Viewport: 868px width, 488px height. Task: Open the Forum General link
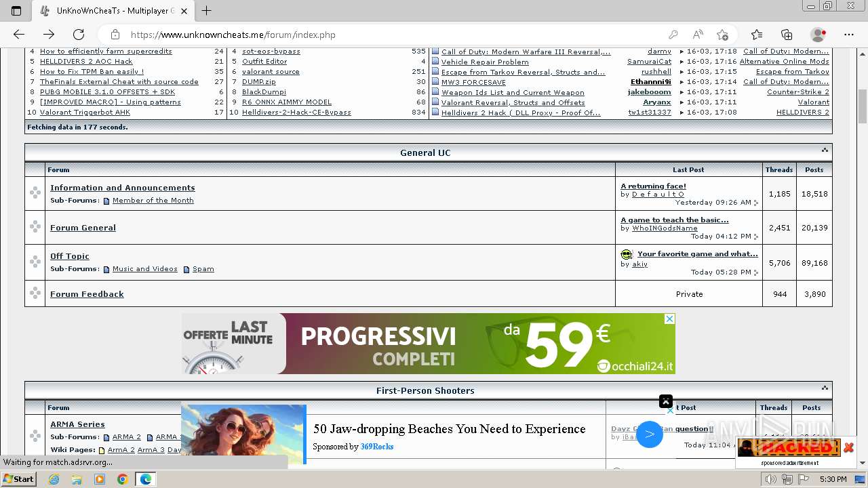tap(83, 228)
